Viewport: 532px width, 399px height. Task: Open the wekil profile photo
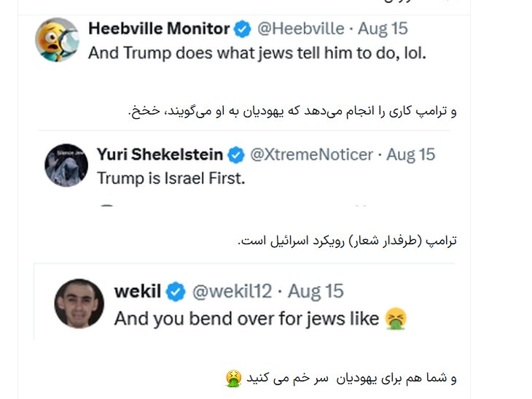pyautogui.click(x=79, y=303)
